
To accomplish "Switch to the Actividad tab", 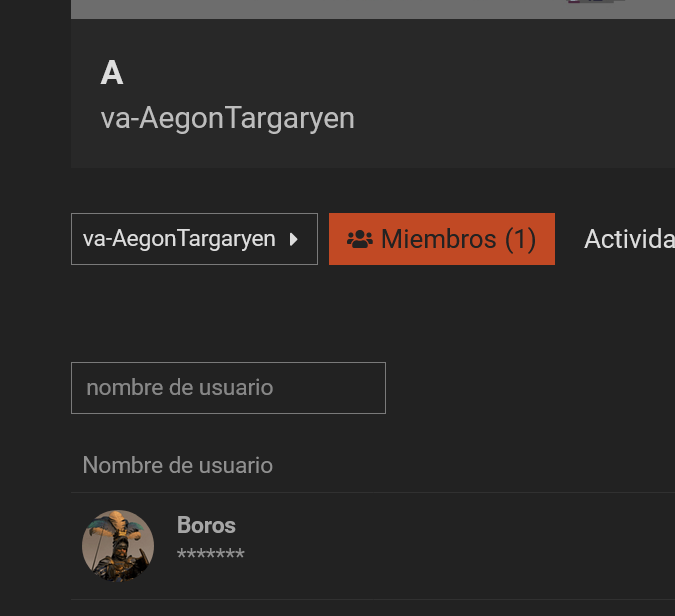I will click(x=629, y=239).
